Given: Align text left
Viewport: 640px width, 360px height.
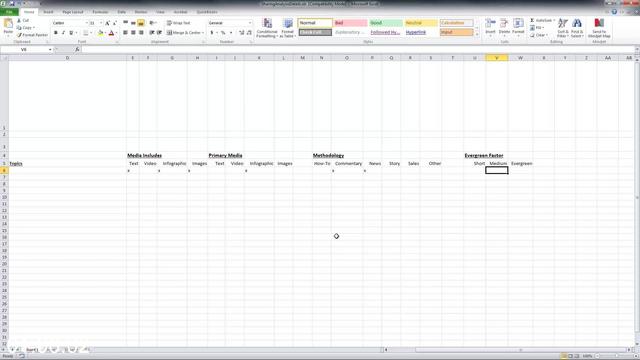Looking at the screenshot, I should point(126,33).
